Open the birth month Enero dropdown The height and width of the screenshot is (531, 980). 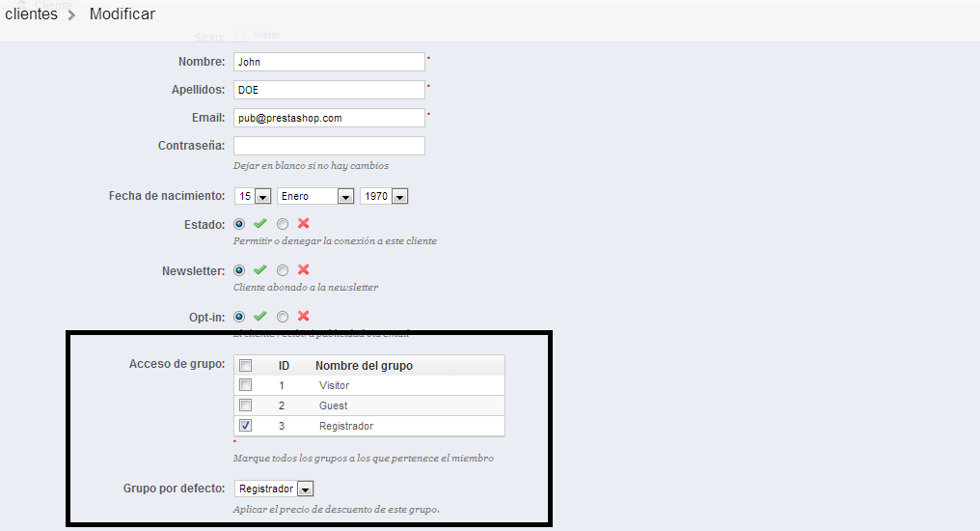tap(316, 196)
